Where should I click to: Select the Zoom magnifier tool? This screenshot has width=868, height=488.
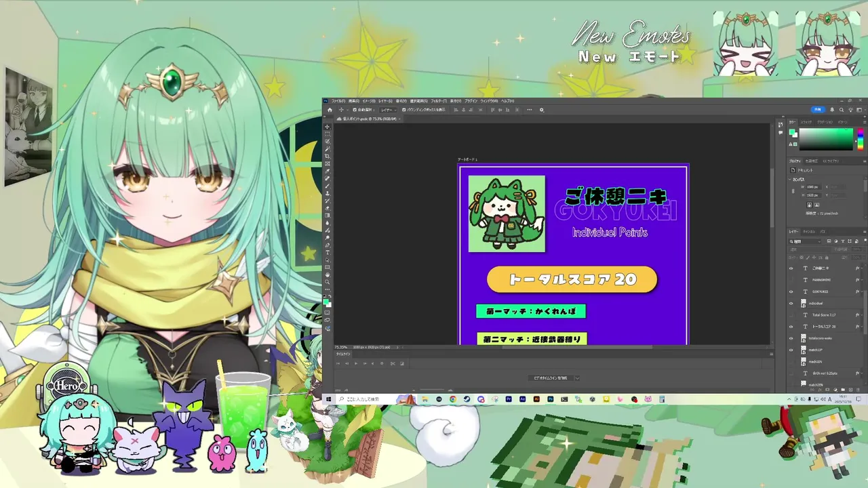[x=328, y=282]
